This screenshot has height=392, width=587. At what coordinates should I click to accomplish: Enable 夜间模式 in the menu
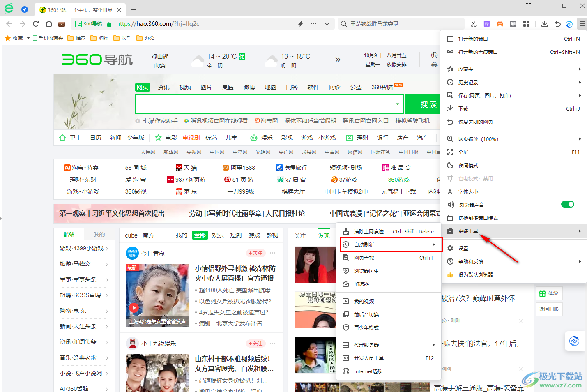pos(513,165)
